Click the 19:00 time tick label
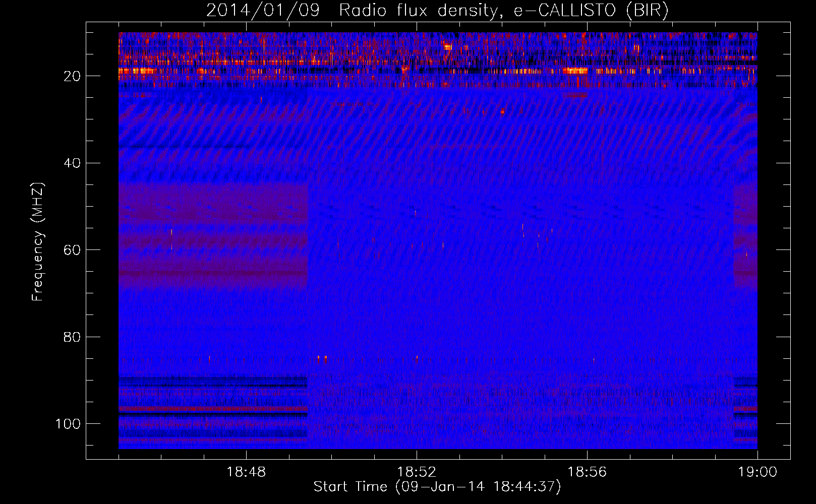This screenshot has width=816, height=504. (757, 472)
